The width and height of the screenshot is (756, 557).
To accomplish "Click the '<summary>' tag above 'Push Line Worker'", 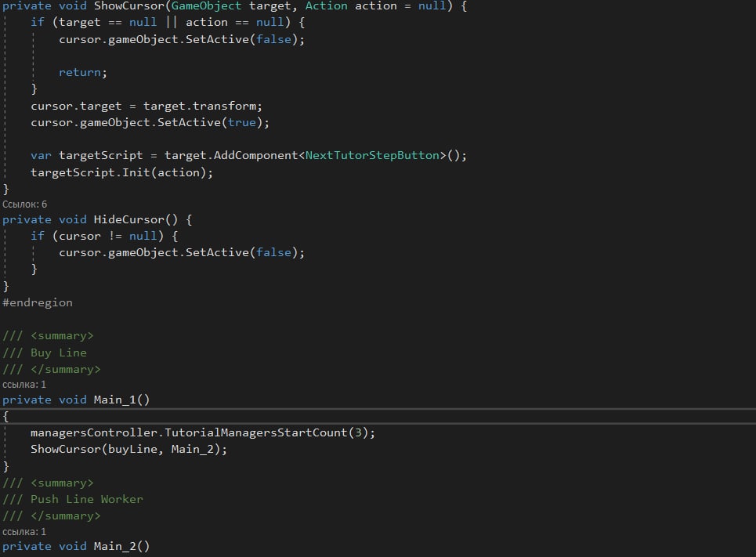I will click(62, 483).
